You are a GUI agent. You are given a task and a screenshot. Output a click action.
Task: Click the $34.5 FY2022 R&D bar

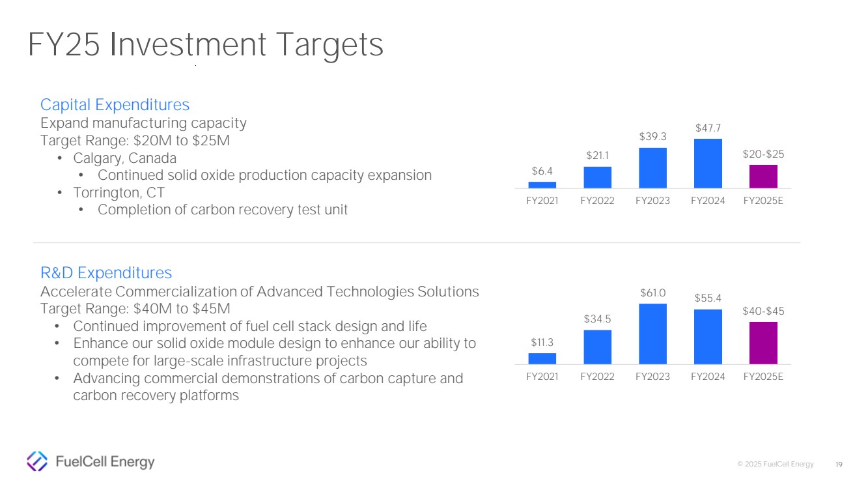click(597, 347)
